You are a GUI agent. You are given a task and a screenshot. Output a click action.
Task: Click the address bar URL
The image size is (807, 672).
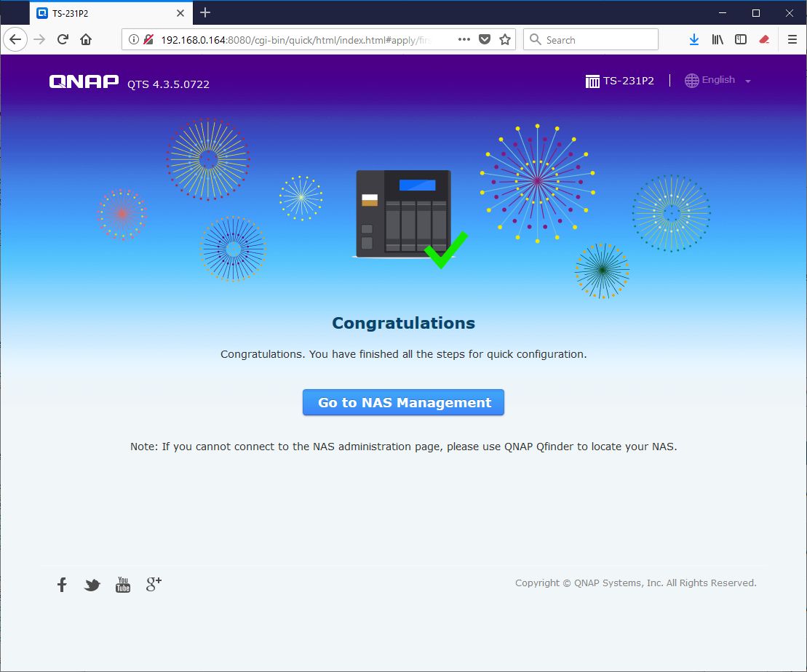295,40
